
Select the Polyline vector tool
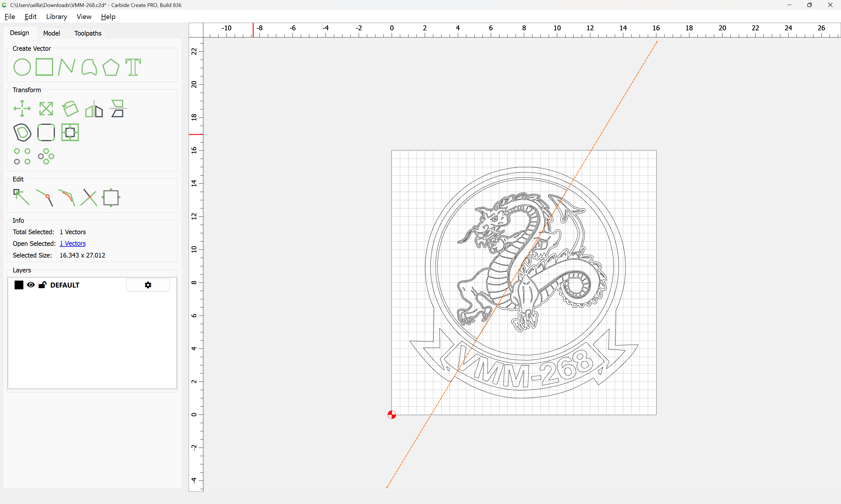tap(66, 67)
